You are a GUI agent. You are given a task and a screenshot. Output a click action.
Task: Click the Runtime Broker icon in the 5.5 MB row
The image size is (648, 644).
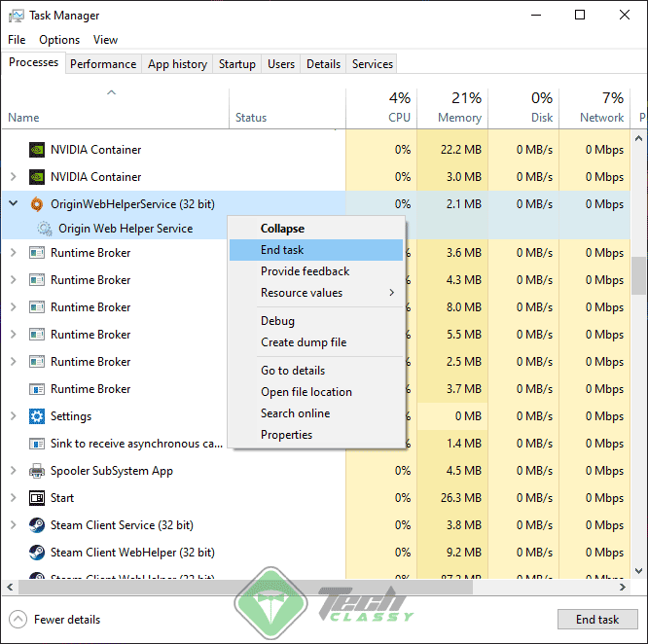(37, 335)
